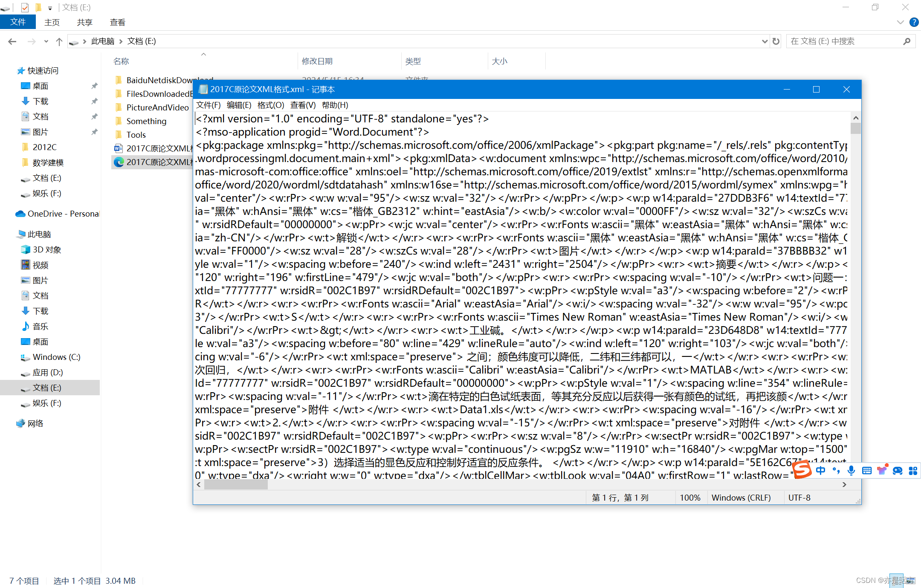Open Sogou soft keyboard icon
Viewport: 921px width, 588px height.
(867, 470)
